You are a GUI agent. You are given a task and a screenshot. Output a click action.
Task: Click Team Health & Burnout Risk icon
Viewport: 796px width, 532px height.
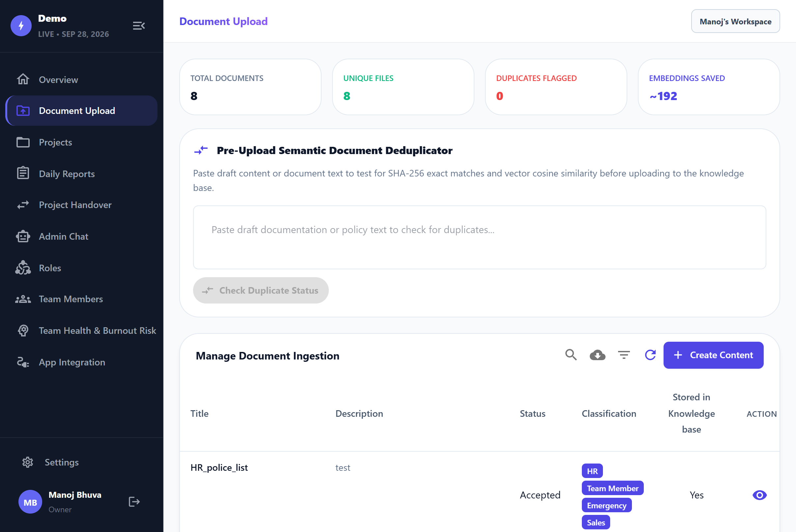(x=23, y=331)
